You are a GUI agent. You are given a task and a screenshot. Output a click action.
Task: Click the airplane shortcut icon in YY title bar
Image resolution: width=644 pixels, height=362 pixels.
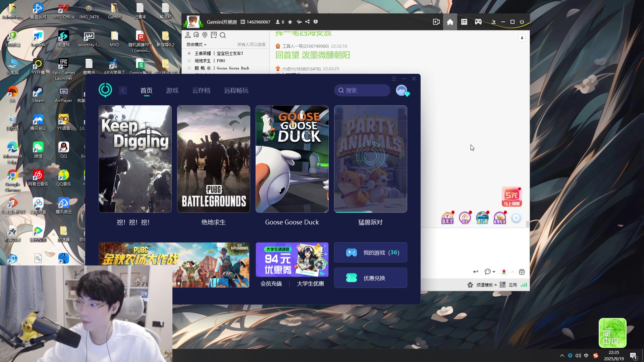coord(299,22)
